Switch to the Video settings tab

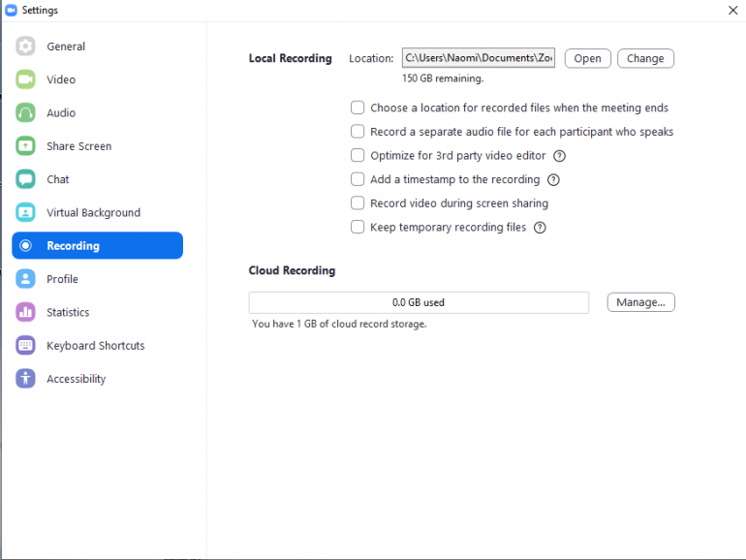click(97, 79)
